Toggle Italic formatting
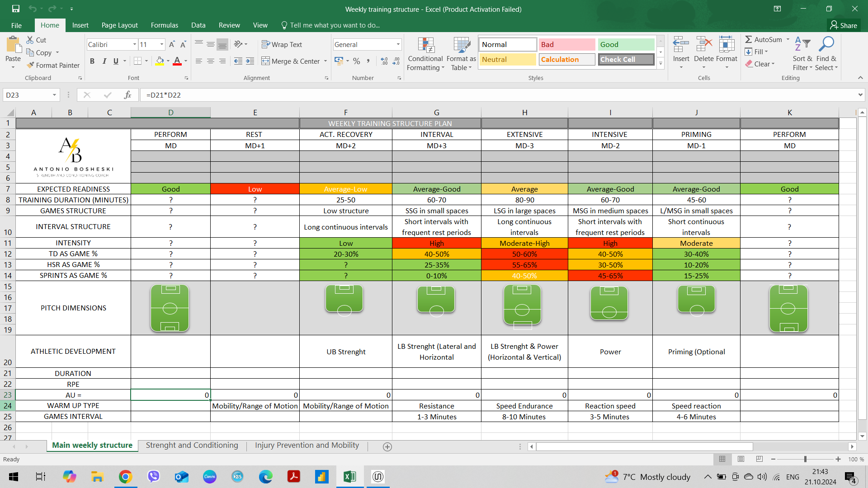This screenshot has height=488, width=868. click(104, 61)
